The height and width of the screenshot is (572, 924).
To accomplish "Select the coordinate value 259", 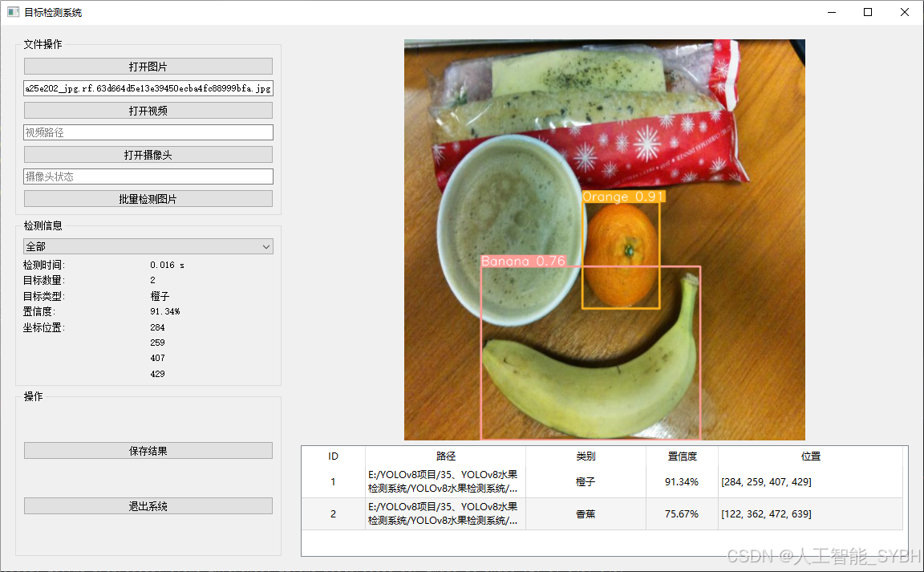I will coord(157,343).
